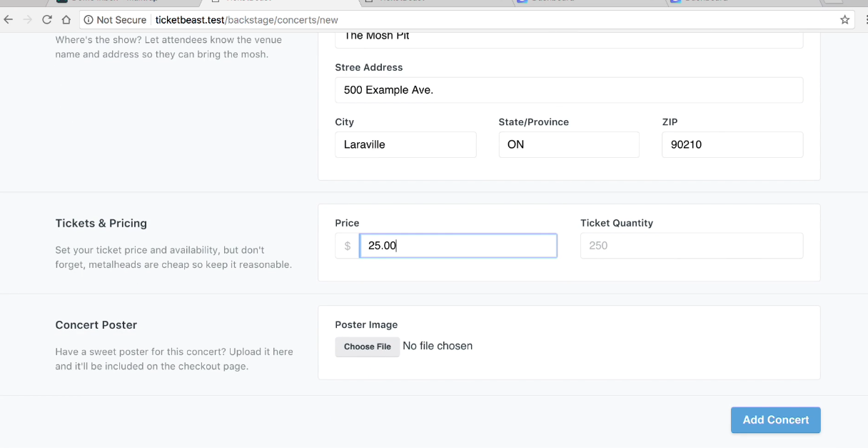Image resolution: width=868 pixels, height=448 pixels.
Task: Click the City field containing Laraville
Action: [405, 144]
